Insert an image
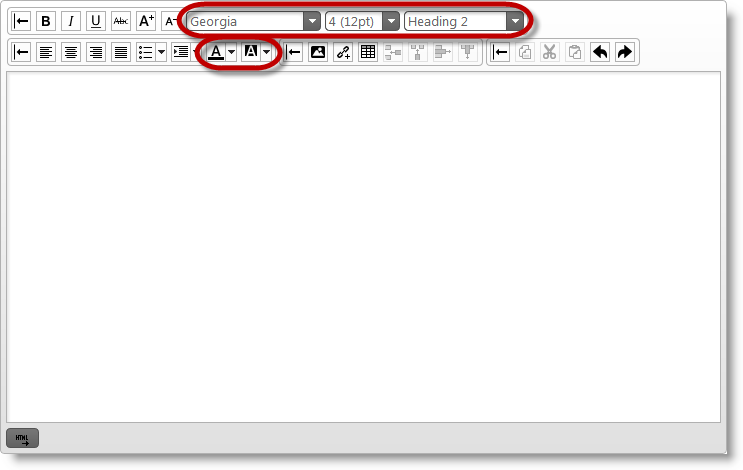The image size is (743, 470). tap(318, 52)
